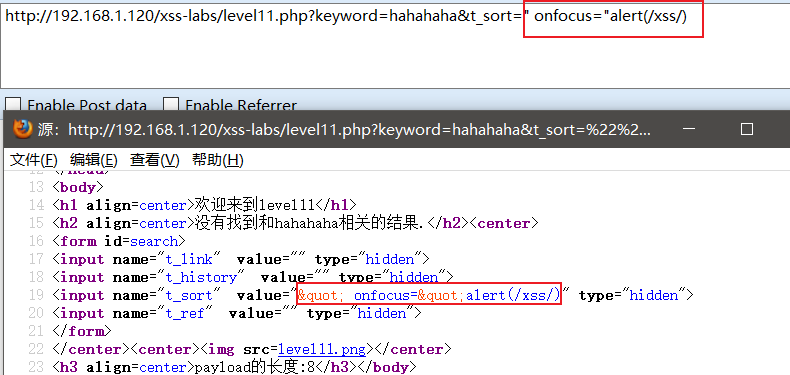Open the level11.png link in source
Viewport: 790px width, 375px height.
[x=322, y=349]
